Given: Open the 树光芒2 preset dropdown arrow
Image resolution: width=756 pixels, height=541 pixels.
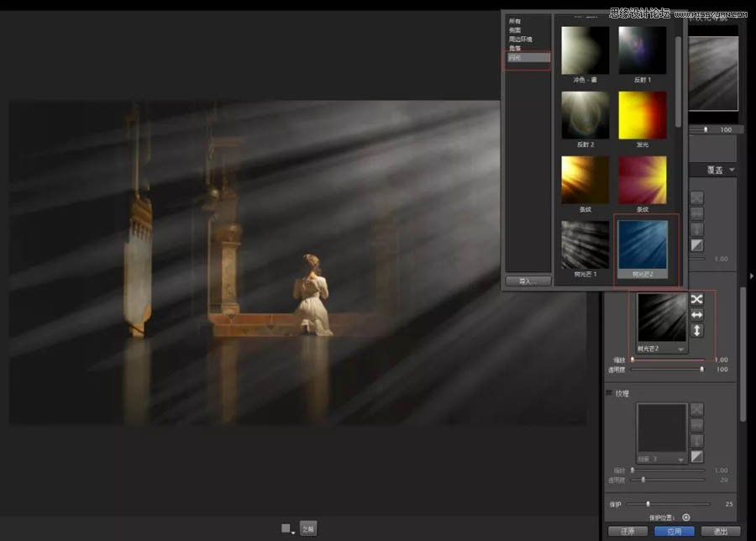Looking at the screenshot, I should tap(680, 349).
